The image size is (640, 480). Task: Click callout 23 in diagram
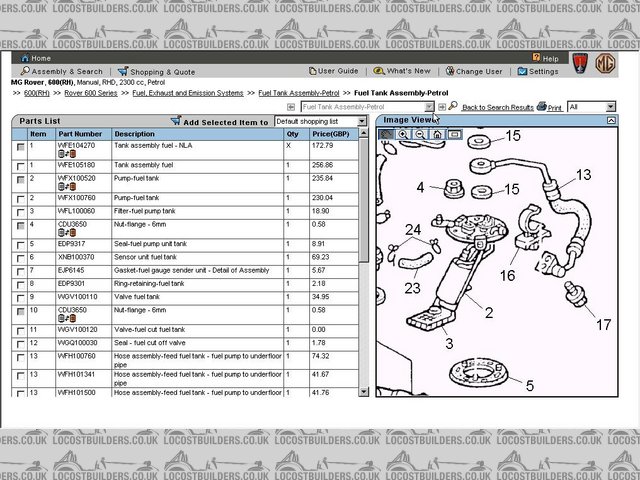[412, 288]
